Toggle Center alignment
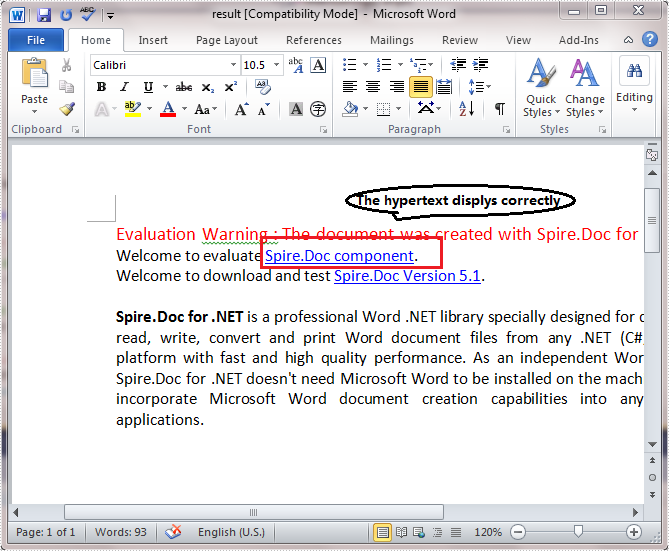The image size is (669, 551). [x=373, y=87]
